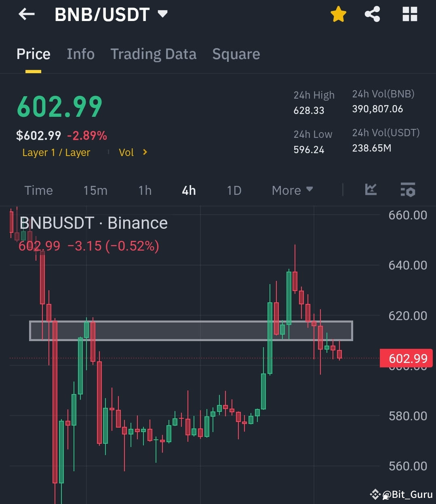Open chart indicator settings icon
This screenshot has height=504, width=436.
tap(408, 190)
